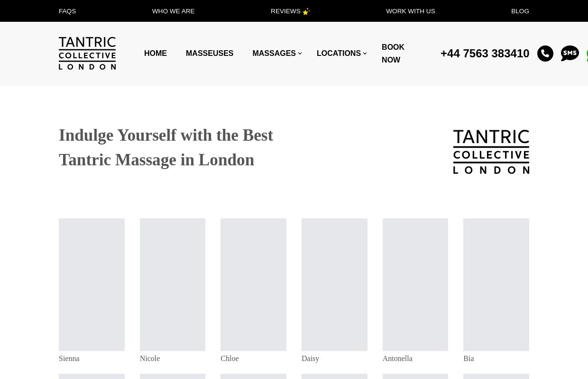Viewport: 588px width, 379px height.
Task: Open the WORK WITH US link
Action: [x=411, y=11]
